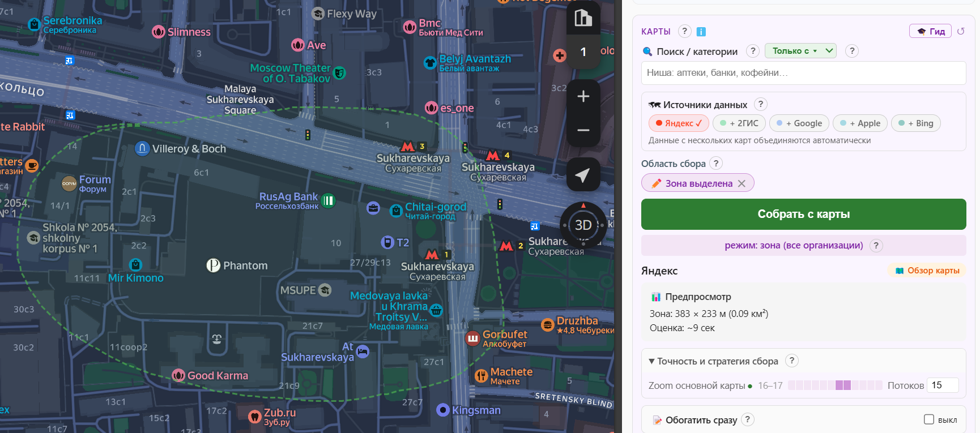
Task: Toggle the Яндекс data source chip
Action: click(x=679, y=123)
